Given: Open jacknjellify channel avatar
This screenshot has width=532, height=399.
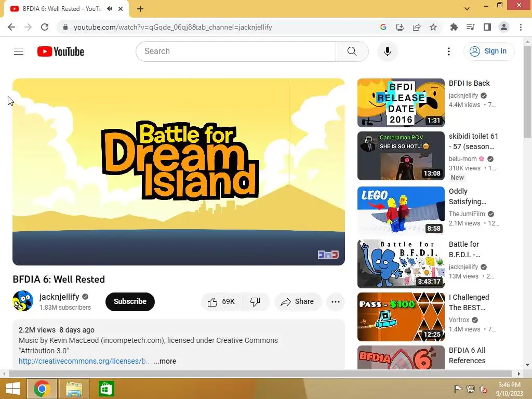Looking at the screenshot, I should click(23, 301).
